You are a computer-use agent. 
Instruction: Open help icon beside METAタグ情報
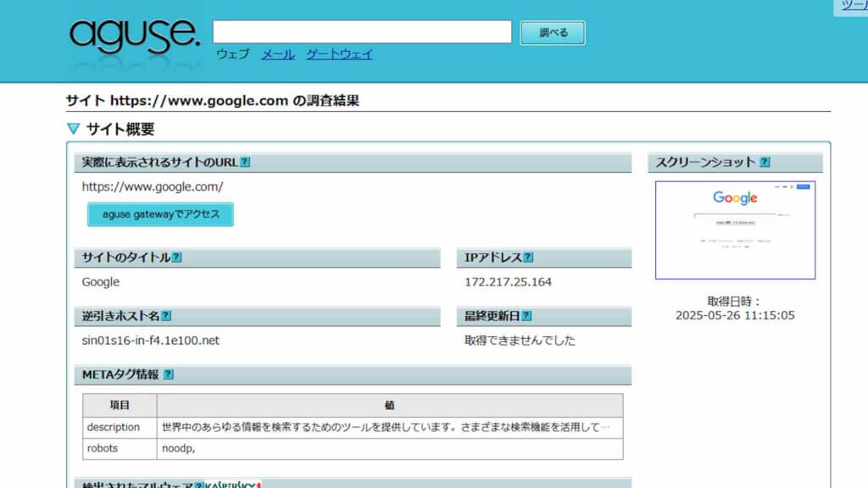click(169, 374)
